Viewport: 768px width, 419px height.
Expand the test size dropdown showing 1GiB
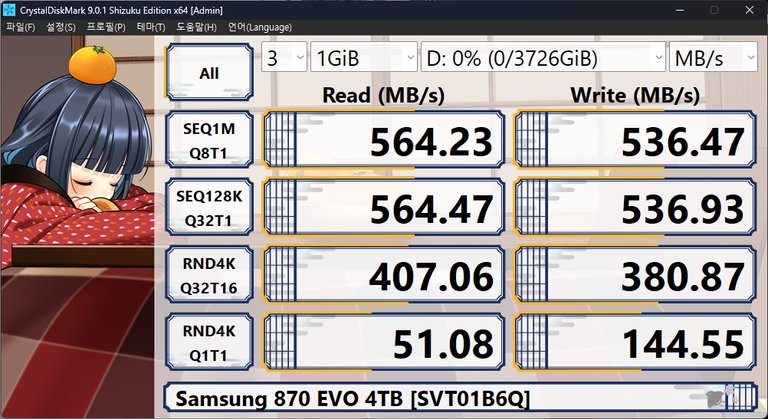click(x=364, y=57)
